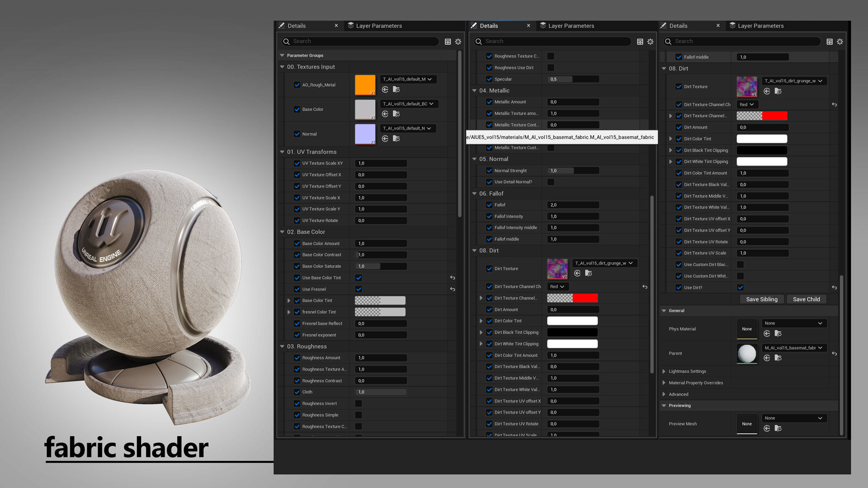Toggle Use Dirt? value in right panel

click(740, 287)
